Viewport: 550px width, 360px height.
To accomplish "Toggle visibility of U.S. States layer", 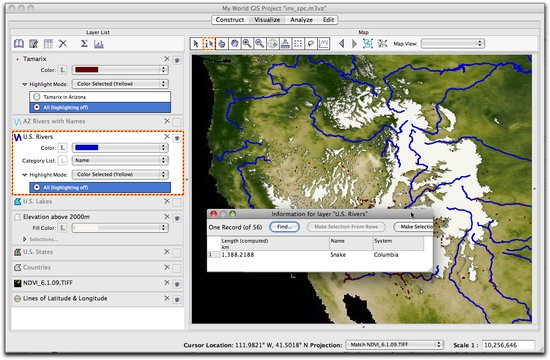I will click(x=177, y=253).
